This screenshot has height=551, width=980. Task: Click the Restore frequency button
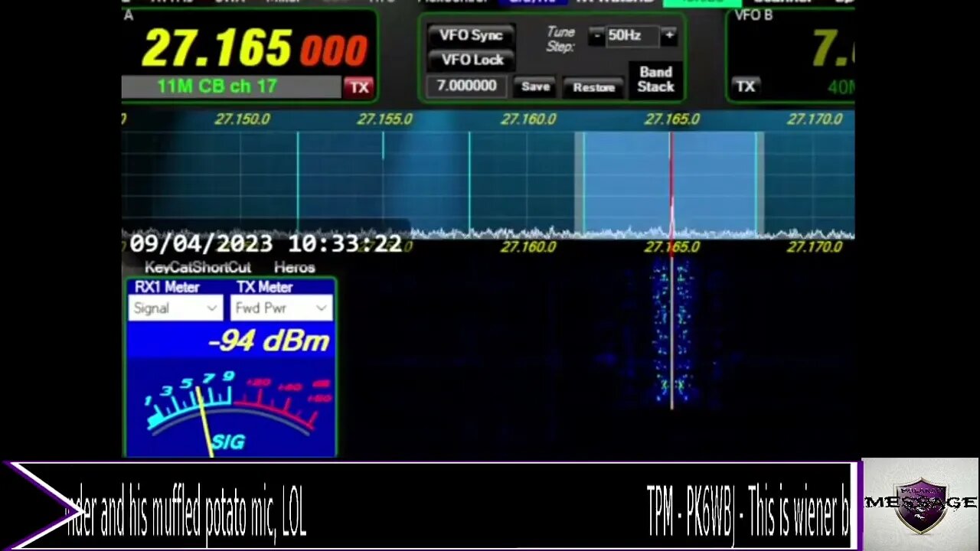(x=594, y=86)
